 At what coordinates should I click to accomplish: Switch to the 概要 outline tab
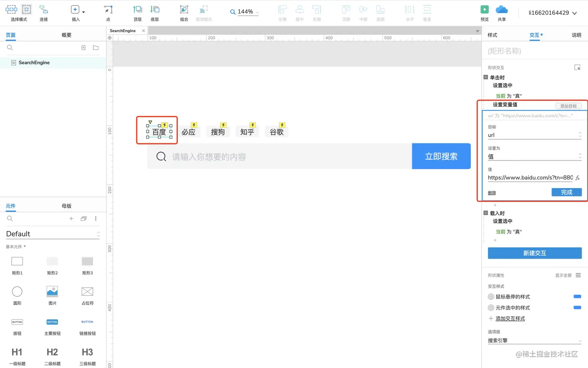point(66,35)
